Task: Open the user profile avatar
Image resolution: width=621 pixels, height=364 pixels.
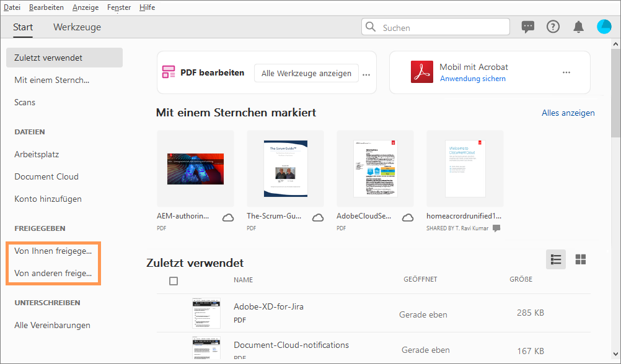Action: pos(604,27)
